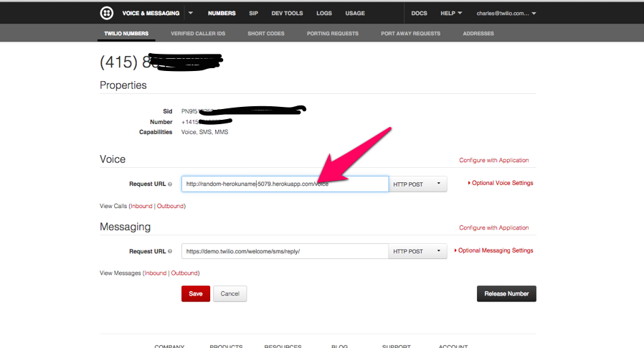Switch to Short Codes tab
Viewport: 644px width, 348px height.
[266, 33]
